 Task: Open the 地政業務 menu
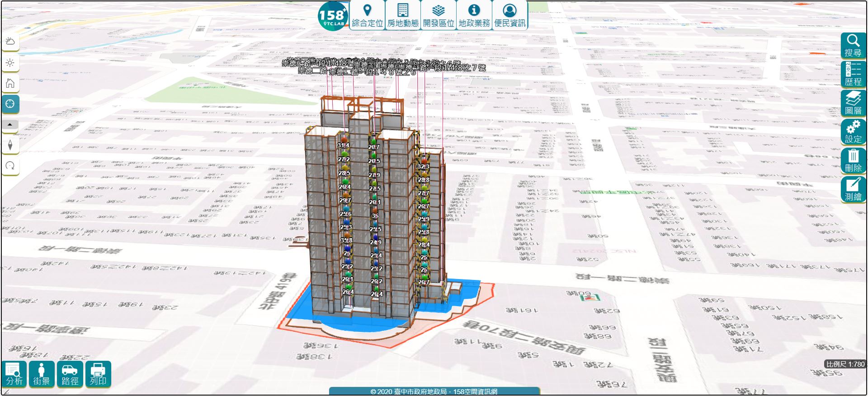coord(474,15)
